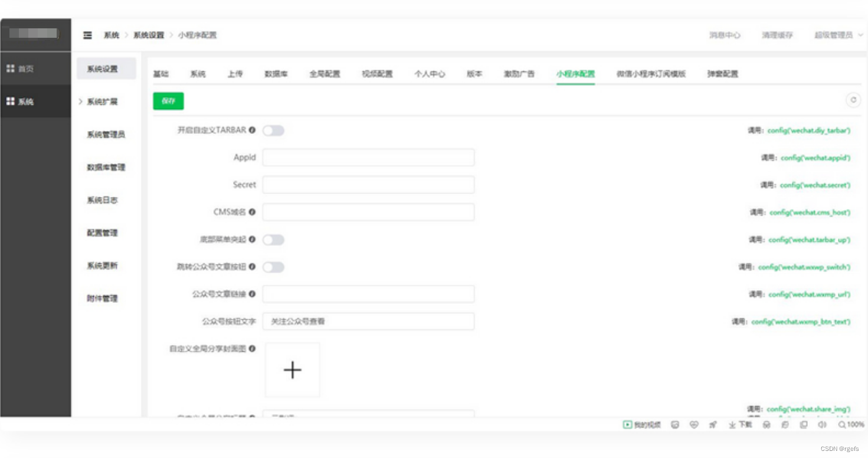
Task: Click info icon beside 跳转公众号文章按钮
Action: pos(252,267)
